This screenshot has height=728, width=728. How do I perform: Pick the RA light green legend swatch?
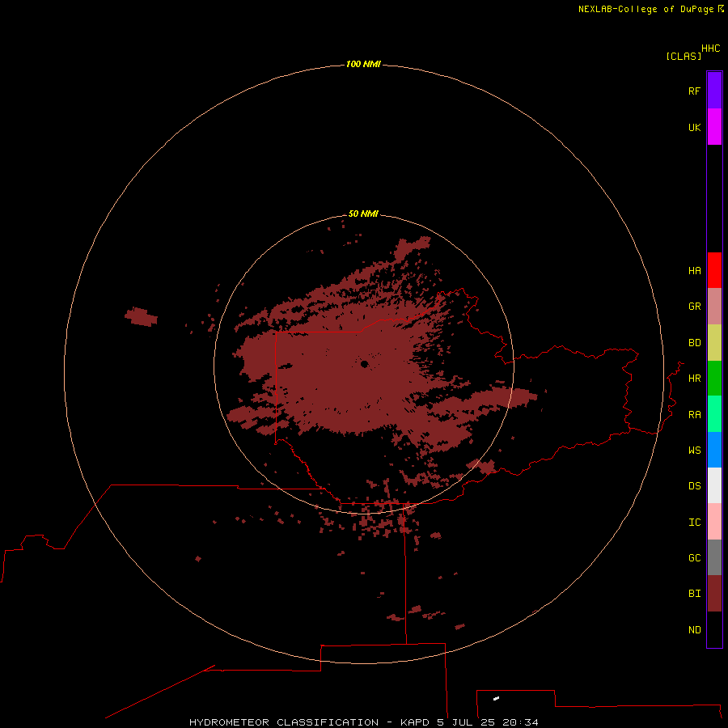714,414
